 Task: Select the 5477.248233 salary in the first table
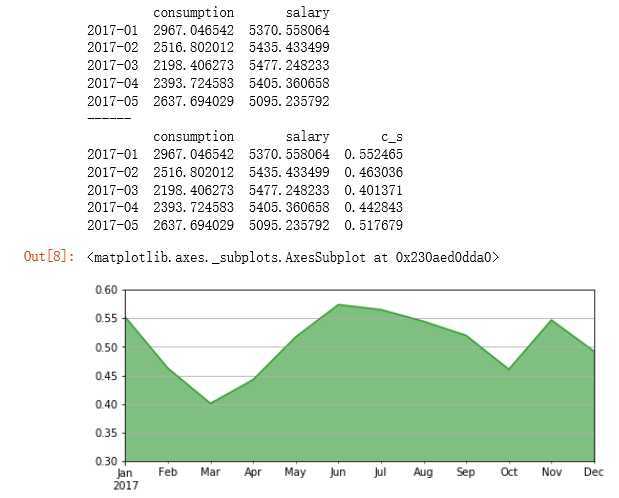[x=289, y=66]
